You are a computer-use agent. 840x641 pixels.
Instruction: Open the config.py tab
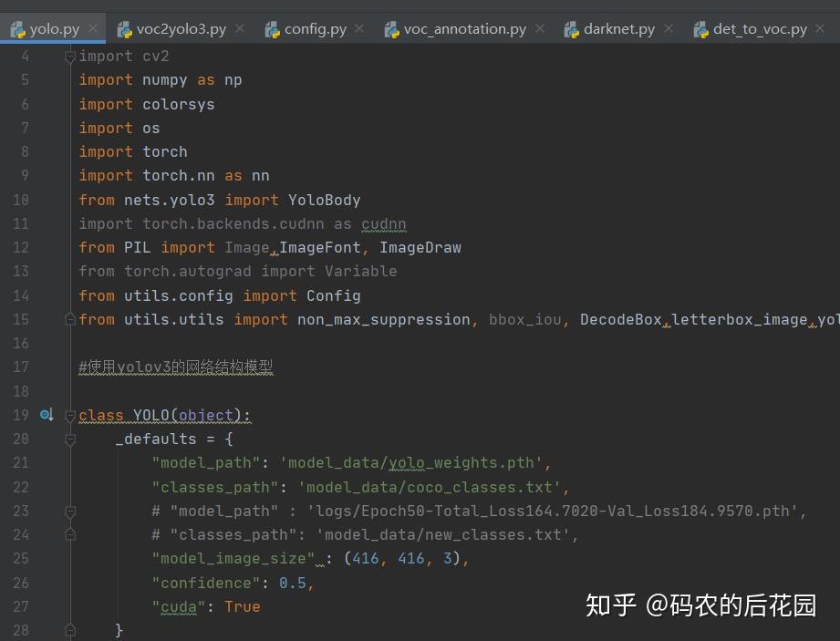[x=314, y=28]
